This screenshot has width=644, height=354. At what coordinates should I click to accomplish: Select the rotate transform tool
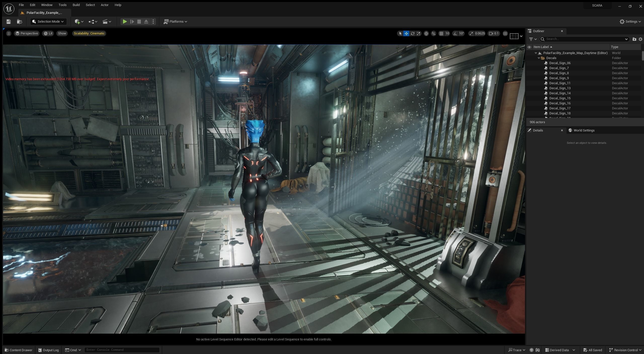[x=413, y=33]
